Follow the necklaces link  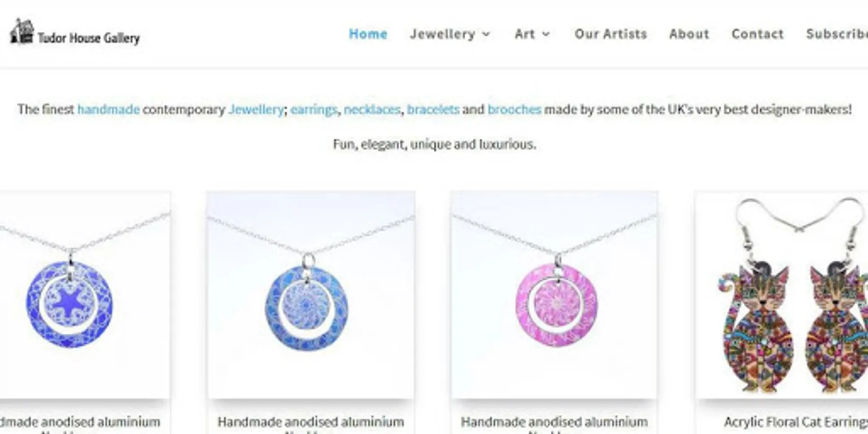(x=372, y=109)
